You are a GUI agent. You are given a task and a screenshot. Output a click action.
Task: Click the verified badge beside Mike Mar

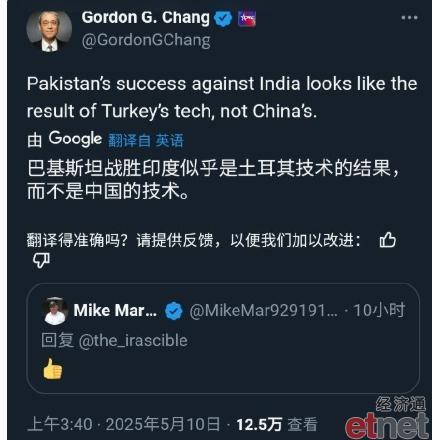(x=174, y=311)
